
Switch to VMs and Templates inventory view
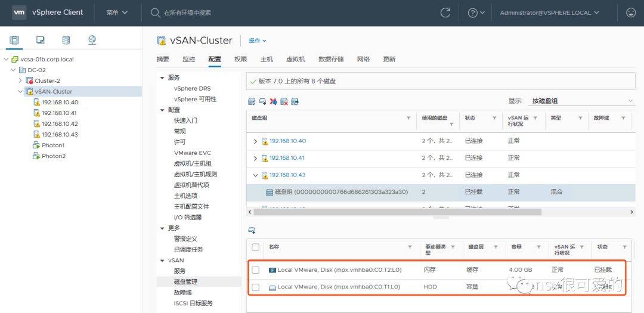(40, 40)
